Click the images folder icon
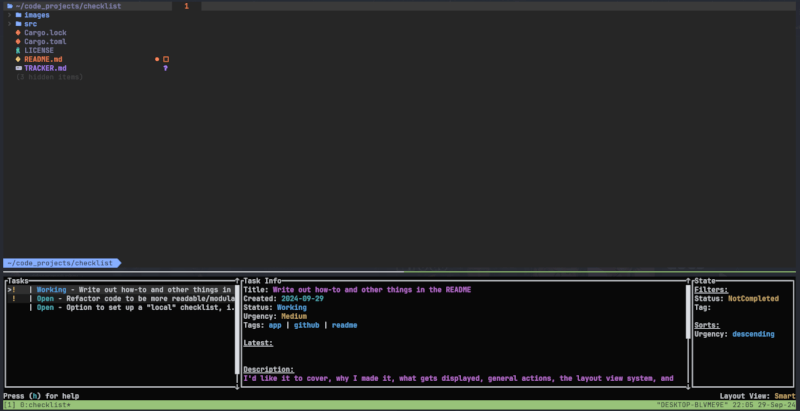Viewport: 800px width, 411px height. click(18, 15)
